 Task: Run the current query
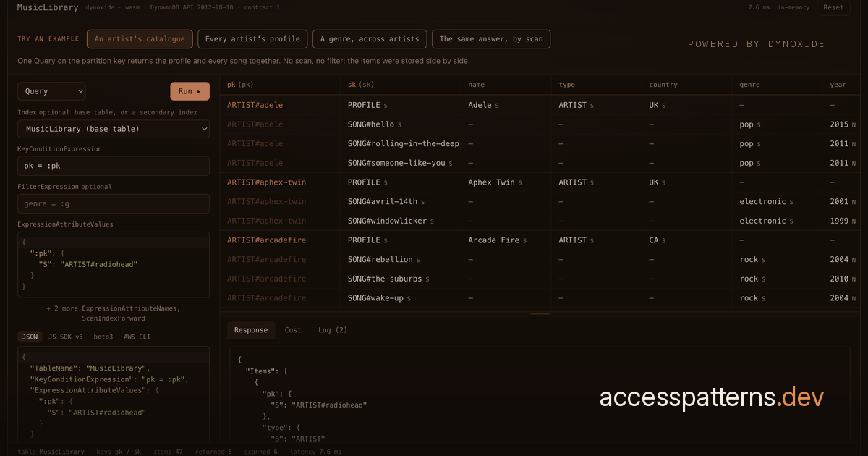pos(190,91)
